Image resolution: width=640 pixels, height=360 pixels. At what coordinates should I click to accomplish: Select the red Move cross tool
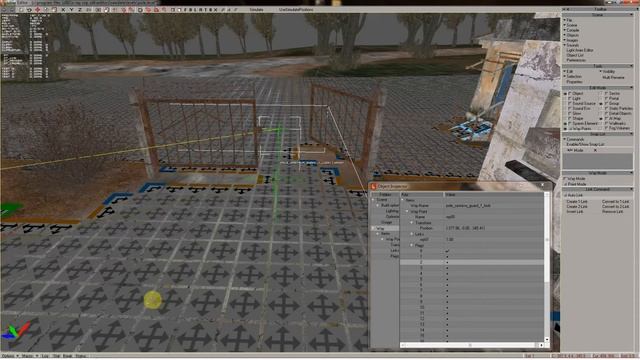[38, 9]
